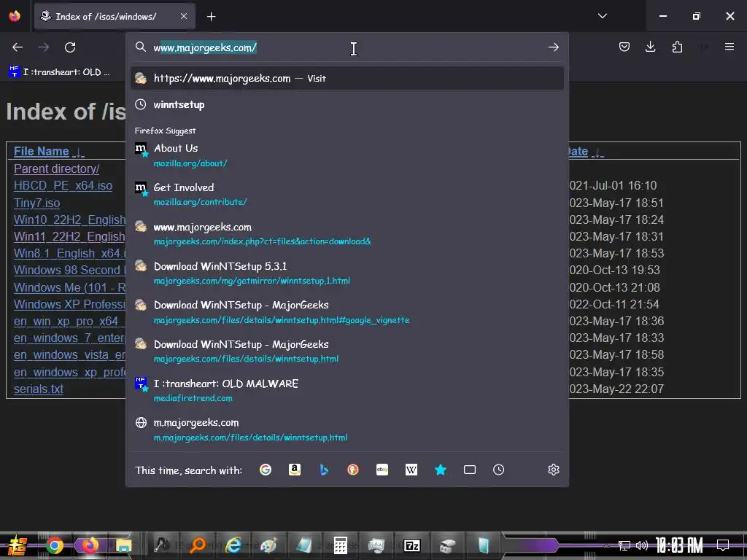747x560 pixels.
Task: Search this time with Wikipedia icon
Action: click(x=411, y=470)
